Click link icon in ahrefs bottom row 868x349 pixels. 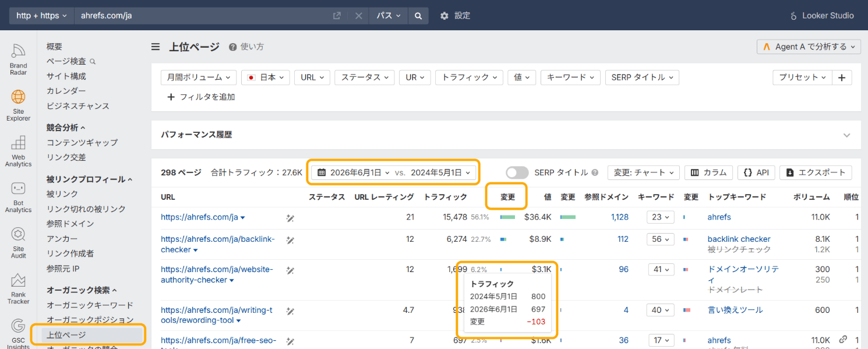(x=843, y=339)
